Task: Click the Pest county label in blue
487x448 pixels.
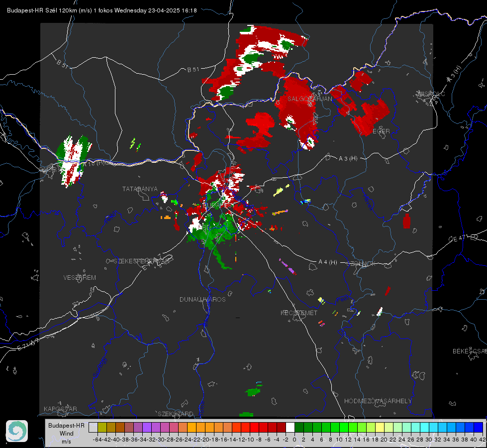Action: [x=343, y=299]
